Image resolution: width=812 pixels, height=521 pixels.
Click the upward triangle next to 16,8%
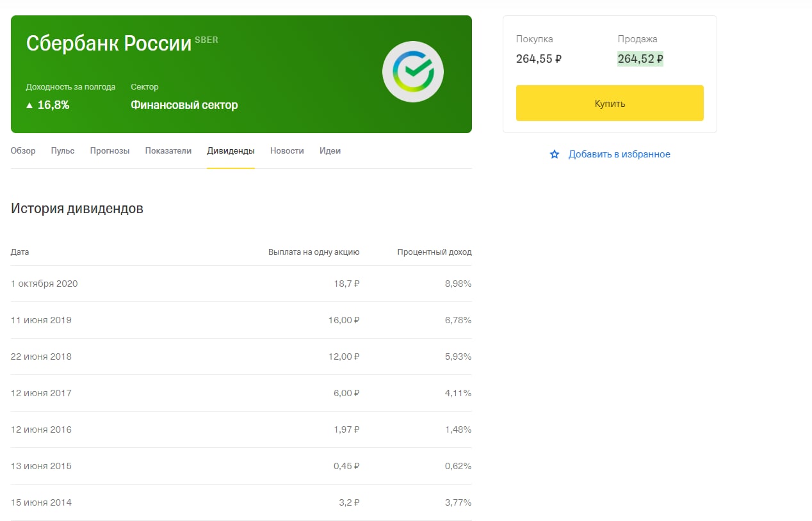coord(29,106)
